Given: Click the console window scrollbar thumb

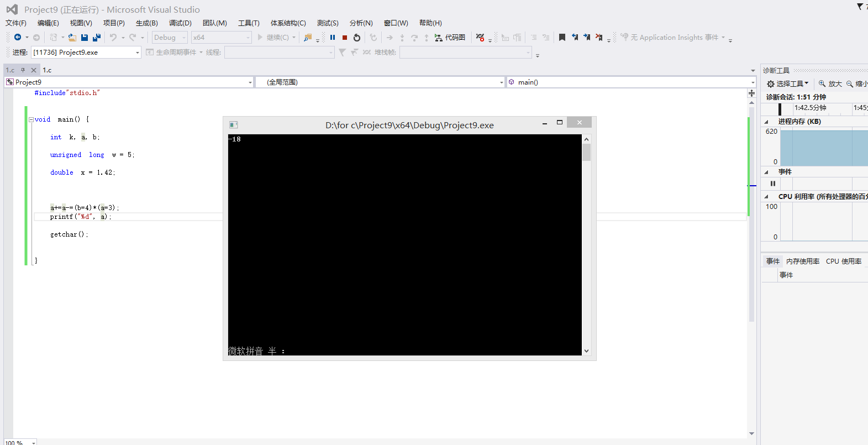Looking at the screenshot, I should click(586, 153).
